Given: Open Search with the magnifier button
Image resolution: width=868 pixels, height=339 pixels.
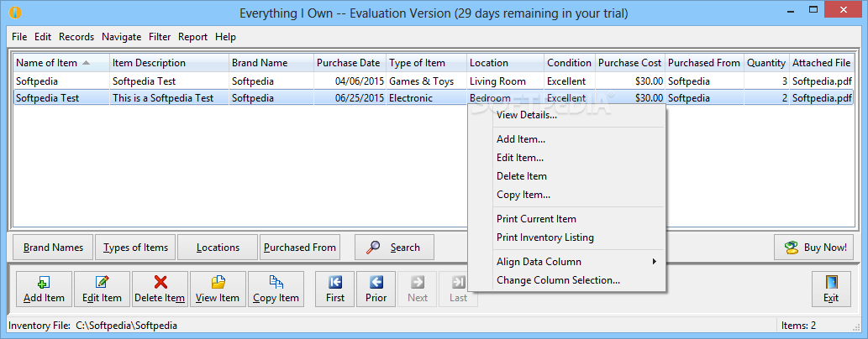Looking at the screenshot, I should [x=394, y=248].
